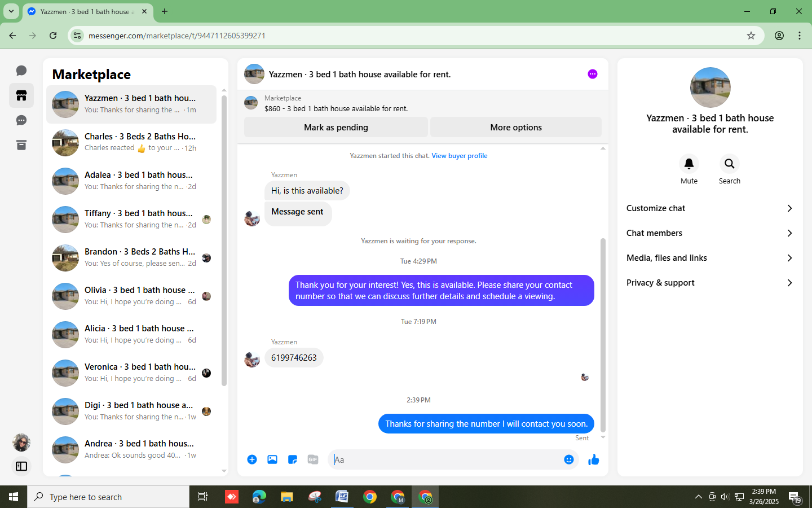The height and width of the screenshot is (508, 812).
Task: Click the 'Hi, is this available?' message
Action: coord(307,191)
